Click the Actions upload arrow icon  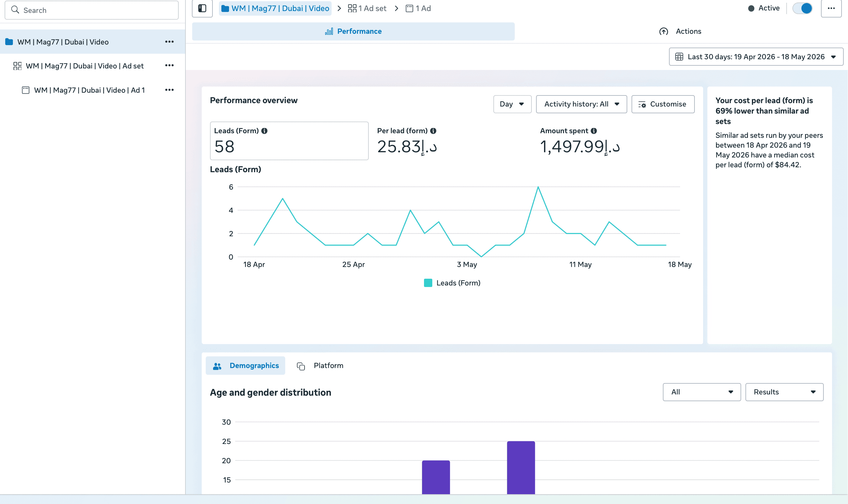pos(663,31)
